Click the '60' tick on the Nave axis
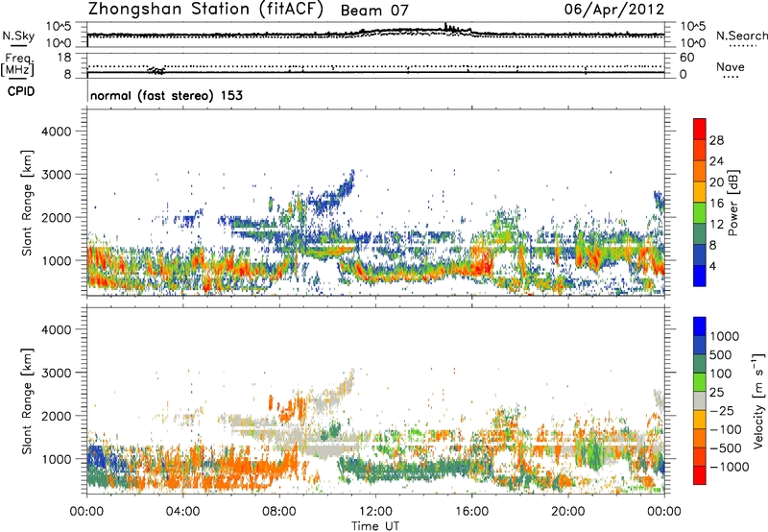This screenshot has height=532, width=768. [686, 58]
